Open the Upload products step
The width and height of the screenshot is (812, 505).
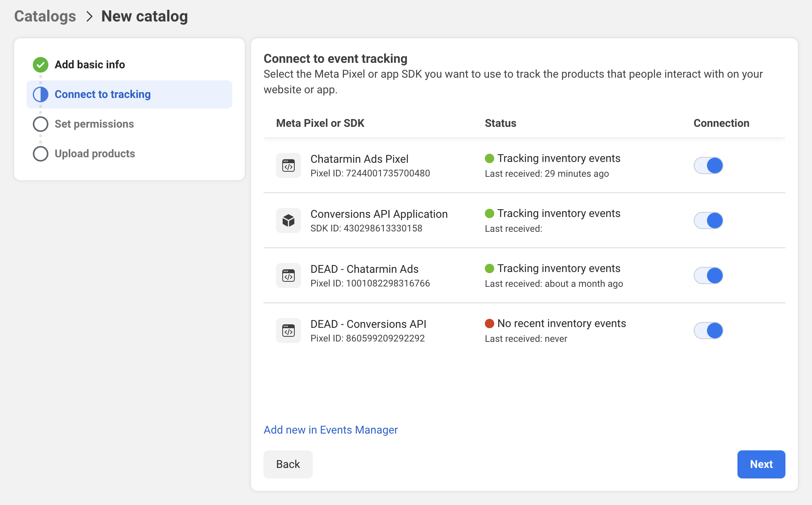click(95, 154)
